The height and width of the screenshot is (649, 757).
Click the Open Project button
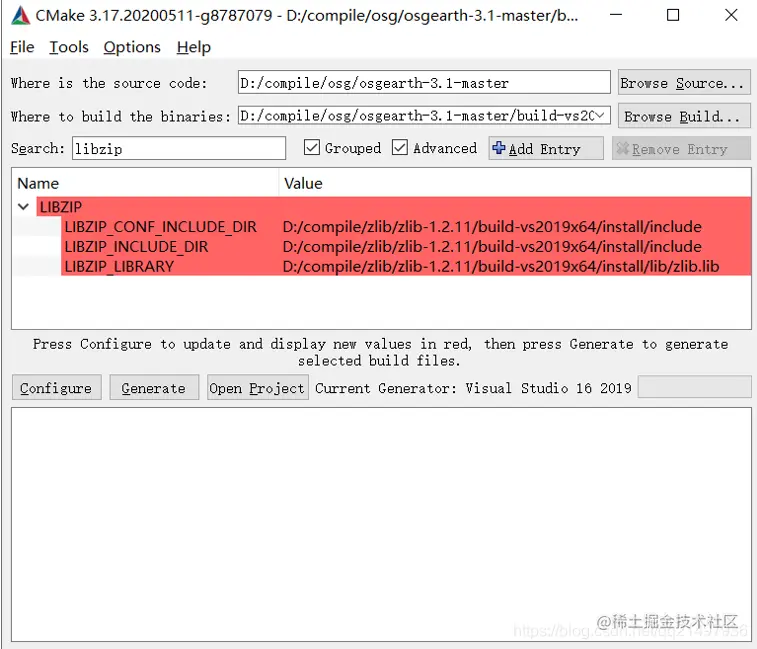(x=257, y=388)
